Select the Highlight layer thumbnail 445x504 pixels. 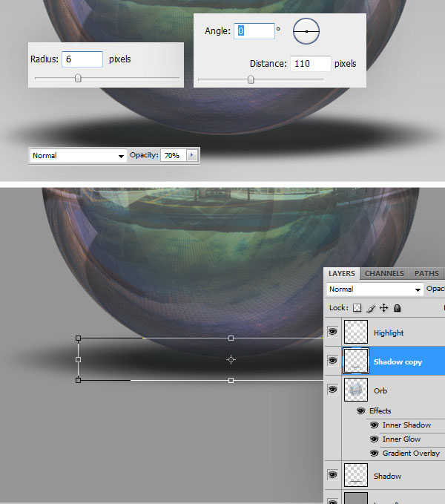coord(356,332)
